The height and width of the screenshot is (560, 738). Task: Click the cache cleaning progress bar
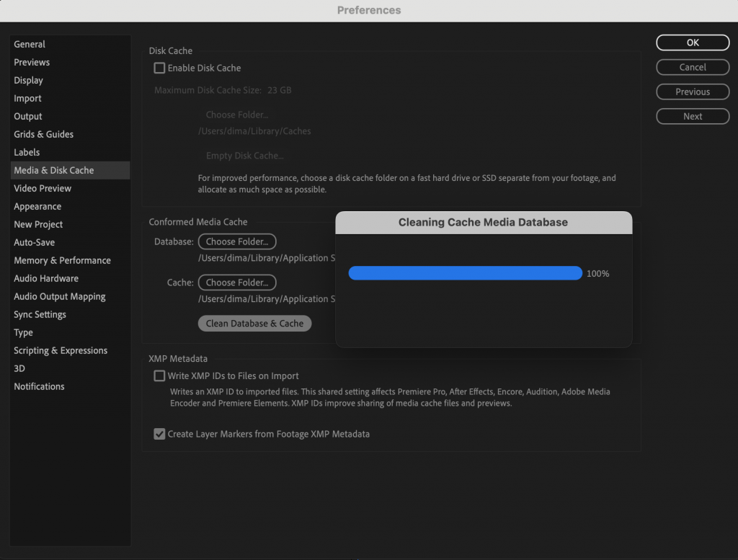[x=466, y=272]
